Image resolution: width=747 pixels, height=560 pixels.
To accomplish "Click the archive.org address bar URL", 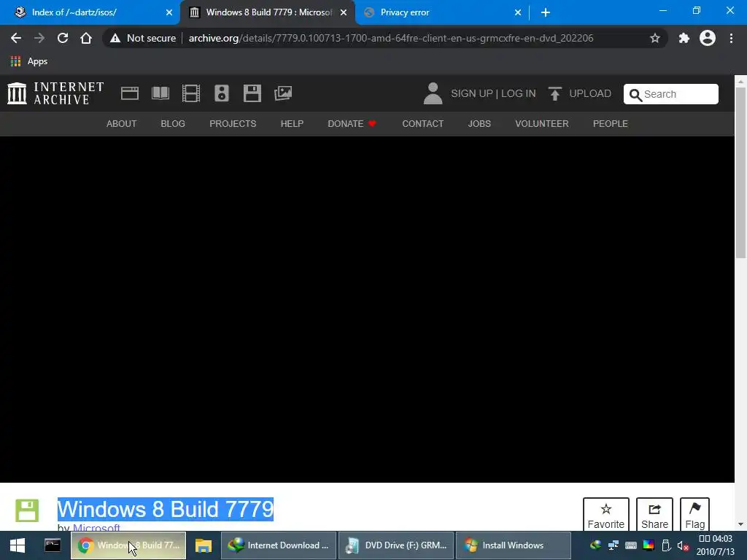I will 391,38.
